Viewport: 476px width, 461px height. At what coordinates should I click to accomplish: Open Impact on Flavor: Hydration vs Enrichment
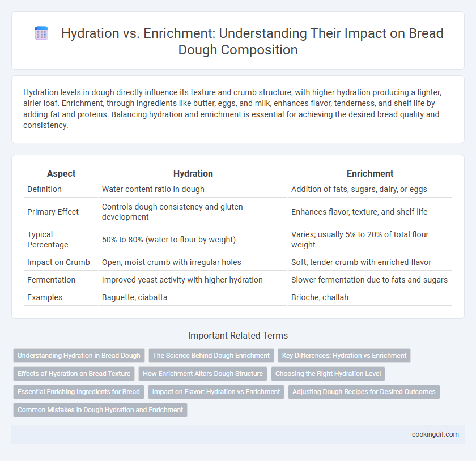pyautogui.click(x=216, y=392)
